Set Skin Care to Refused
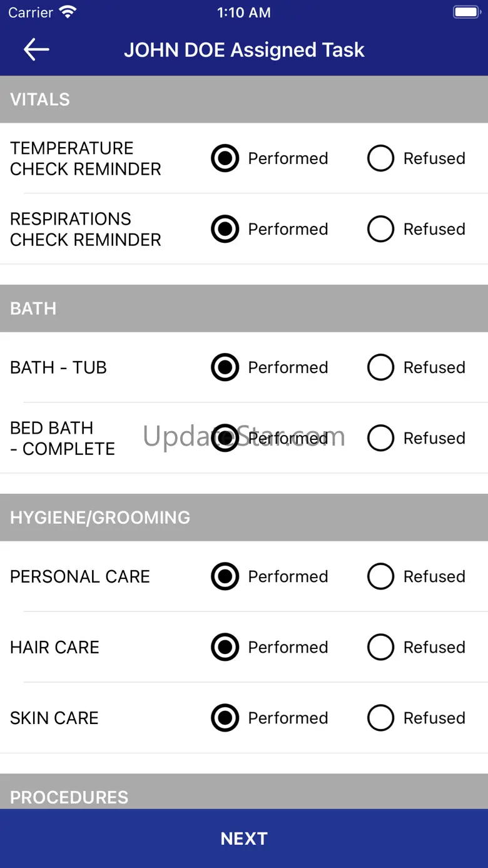Viewport: 488px width, 868px height. point(380,718)
